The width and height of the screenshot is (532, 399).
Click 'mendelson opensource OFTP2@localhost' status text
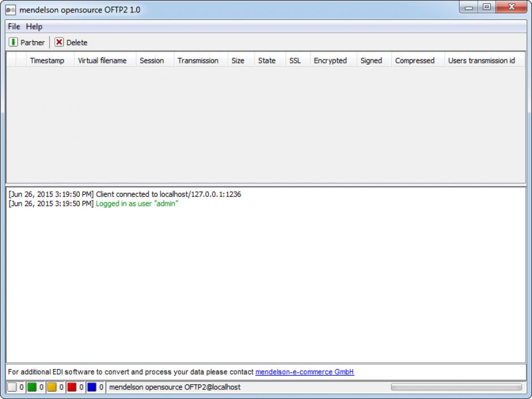point(175,387)
